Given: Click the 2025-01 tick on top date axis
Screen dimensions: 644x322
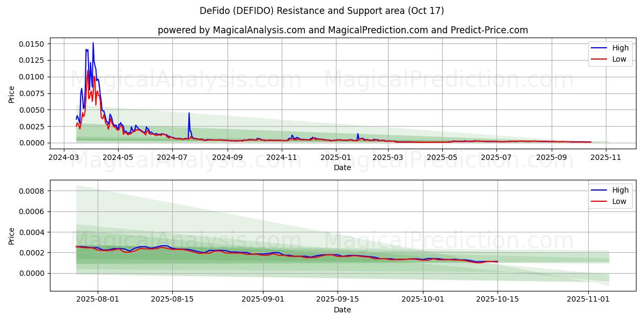Looking at the screenshot, I should point(336,158).
